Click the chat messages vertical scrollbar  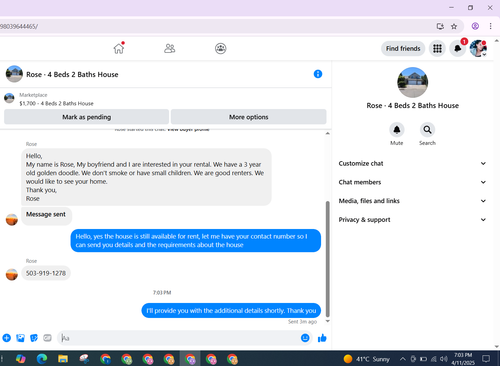(x=327, y=259)
